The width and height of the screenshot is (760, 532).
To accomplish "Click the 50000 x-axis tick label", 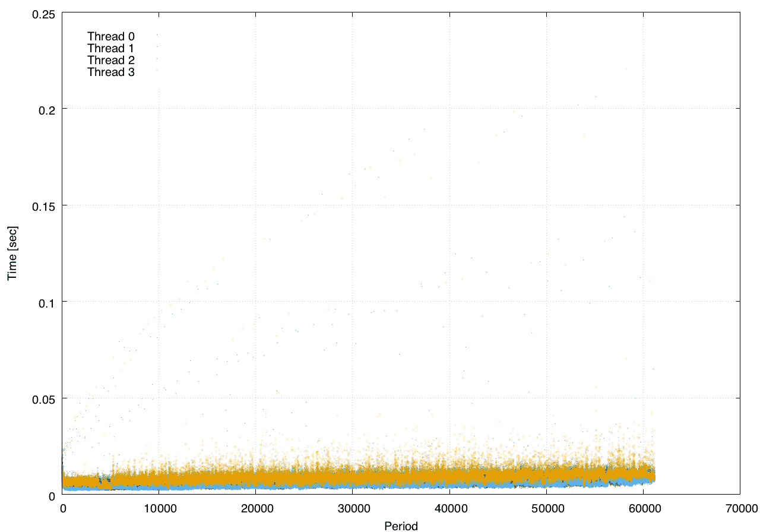I will [x=547, y=508].
